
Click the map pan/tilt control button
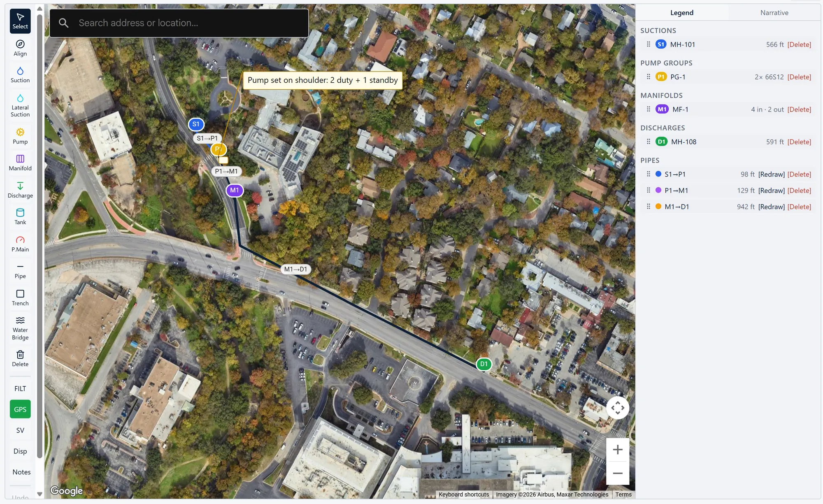pos(618,408)
